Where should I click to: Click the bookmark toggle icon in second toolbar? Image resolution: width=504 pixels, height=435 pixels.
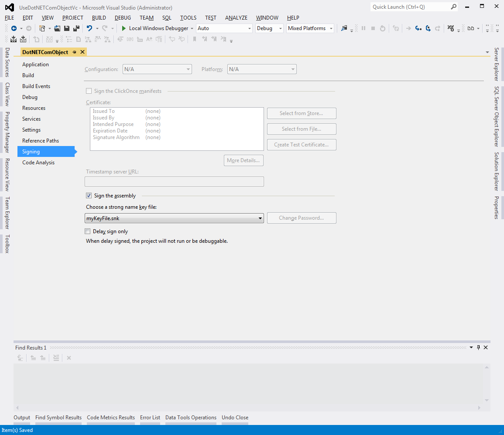click(195, 39)
